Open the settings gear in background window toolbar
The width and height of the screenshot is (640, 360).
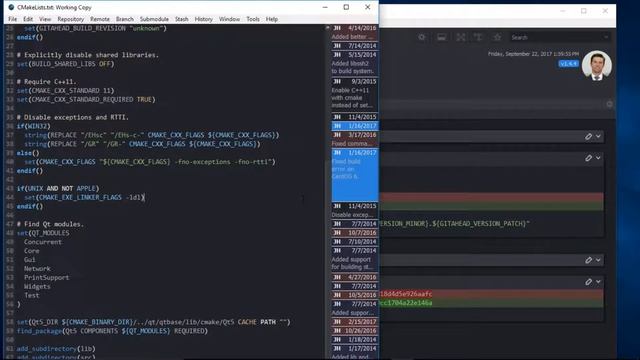422,37
